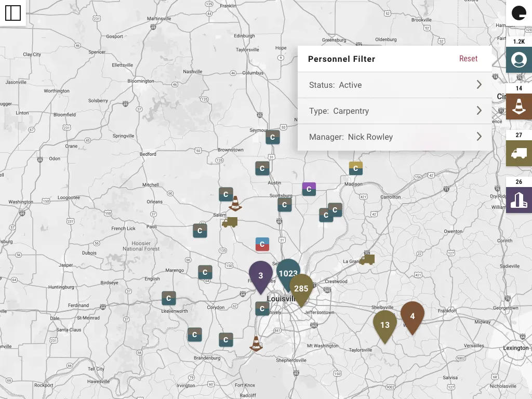532x399 pixels.
Task: Expand the Type: Carpentry filter chevron
Action: [x=479, y=111]
